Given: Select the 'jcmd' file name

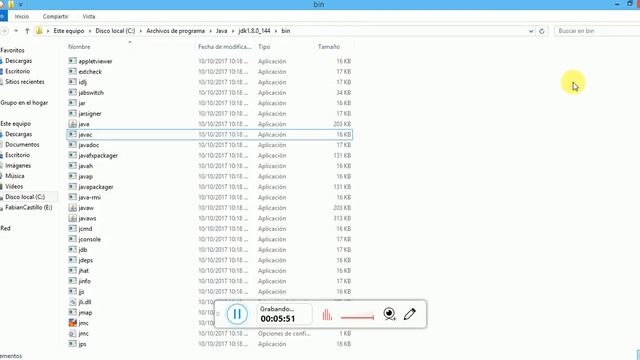Looking at the screenshot, I should (x=85, y=229).
